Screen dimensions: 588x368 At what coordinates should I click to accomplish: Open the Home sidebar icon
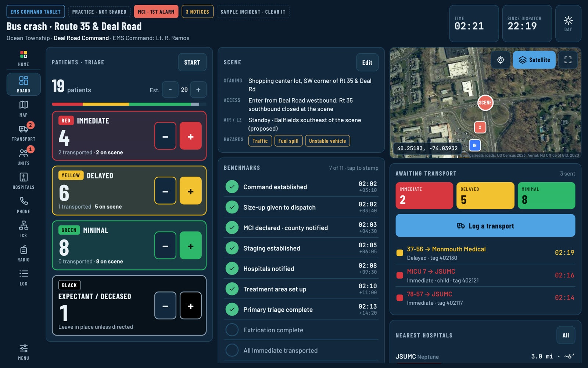click(x=24, y=59)
